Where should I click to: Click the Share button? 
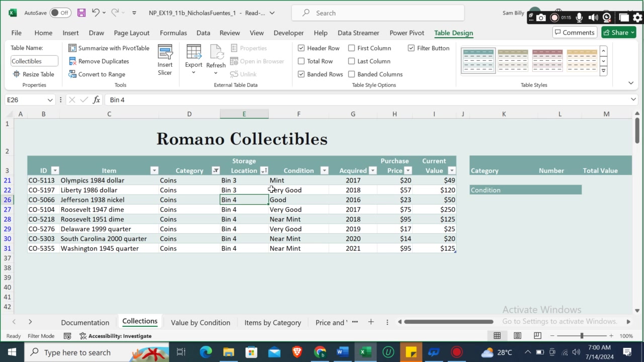(619, 32)
